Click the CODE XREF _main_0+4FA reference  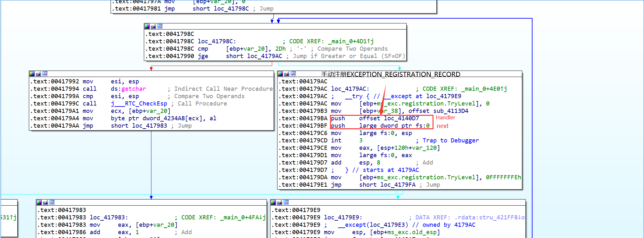click(223, 217)
